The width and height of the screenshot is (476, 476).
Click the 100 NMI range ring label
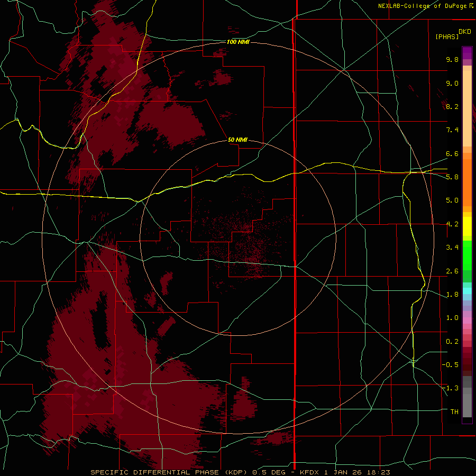(x=238, y=42)
